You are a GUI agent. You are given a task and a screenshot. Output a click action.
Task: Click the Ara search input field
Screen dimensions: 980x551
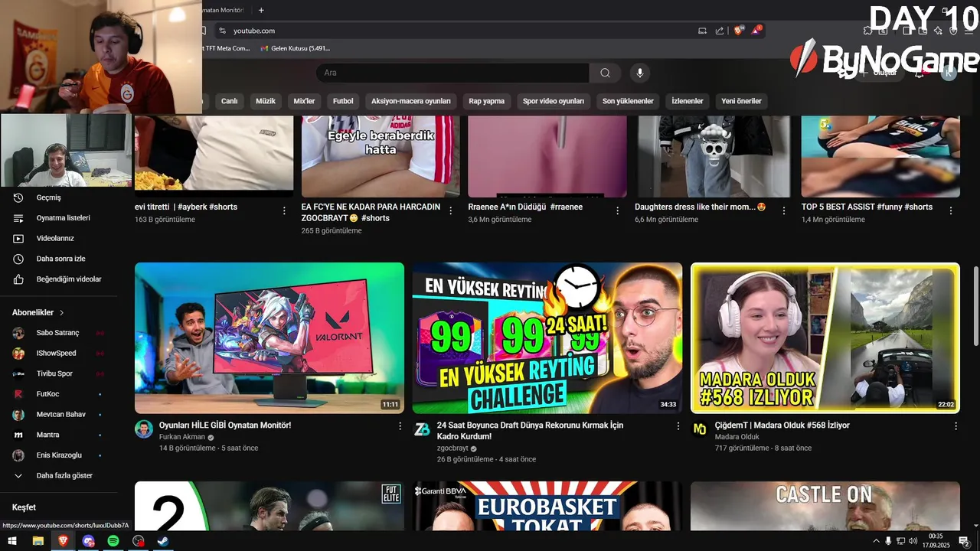[x=452, y=73]
